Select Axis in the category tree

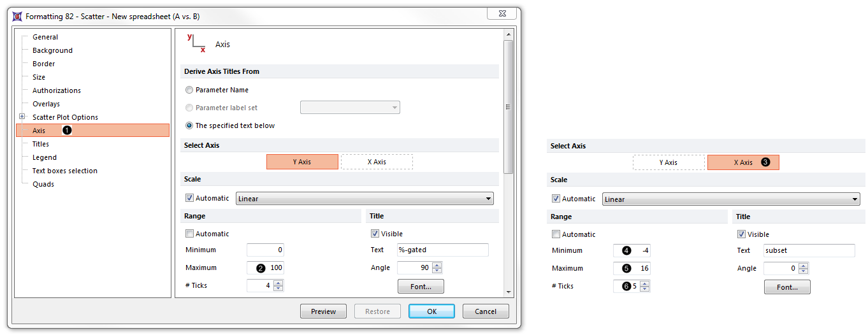tap(39, 131)
